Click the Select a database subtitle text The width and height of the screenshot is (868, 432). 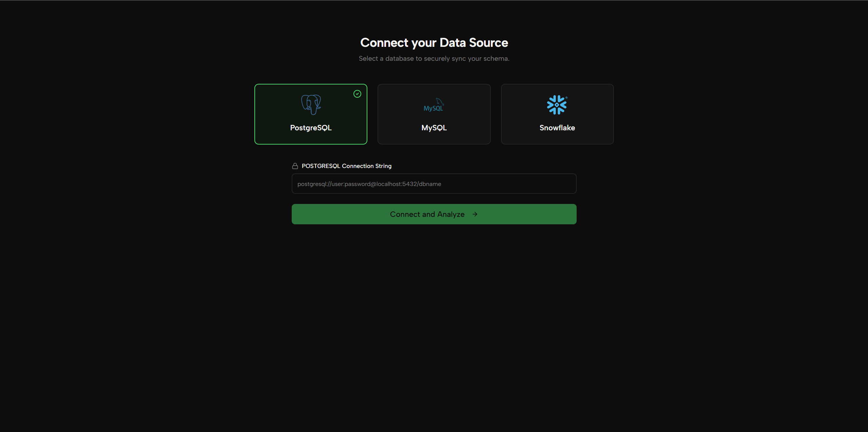coord(434,58)
